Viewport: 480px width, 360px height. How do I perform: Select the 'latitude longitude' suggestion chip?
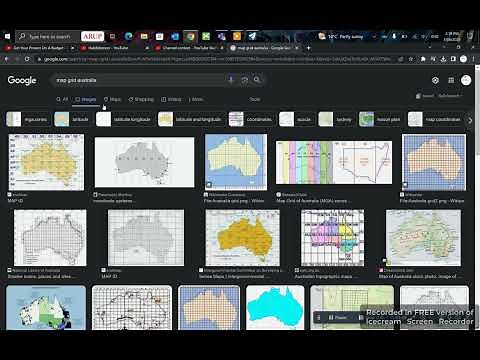126,119
